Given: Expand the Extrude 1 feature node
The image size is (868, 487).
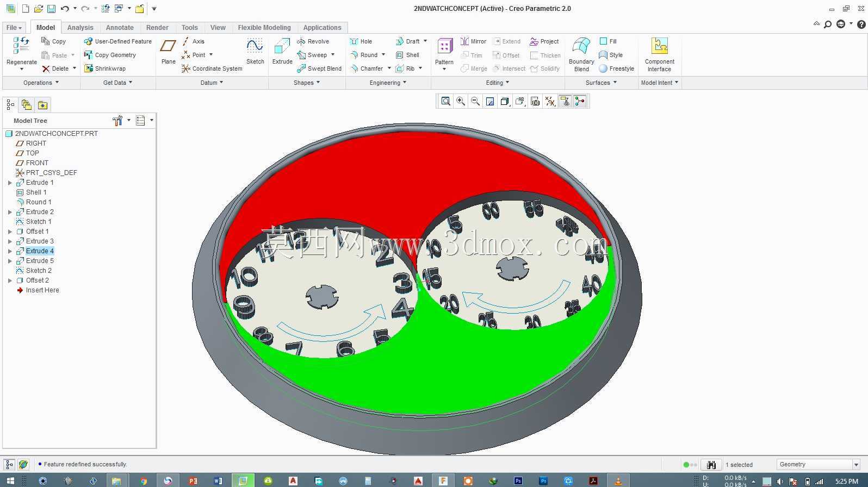Looking at the screenshot, I should coord(10,183).
